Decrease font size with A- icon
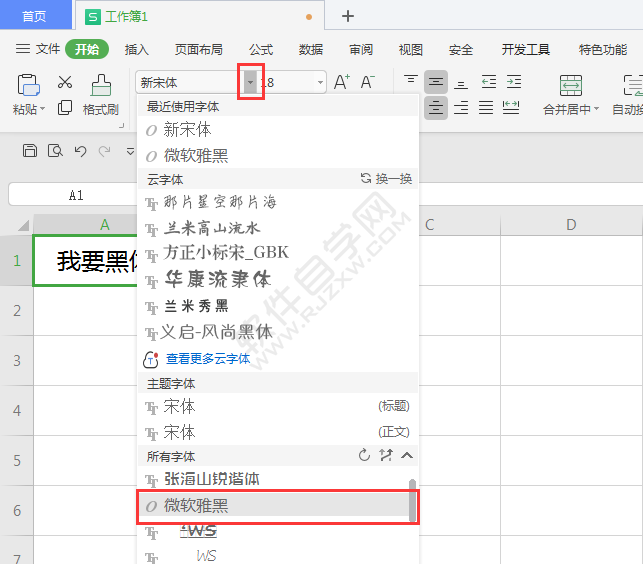This screenshot has width=643, height=564. tap(367, 82)
